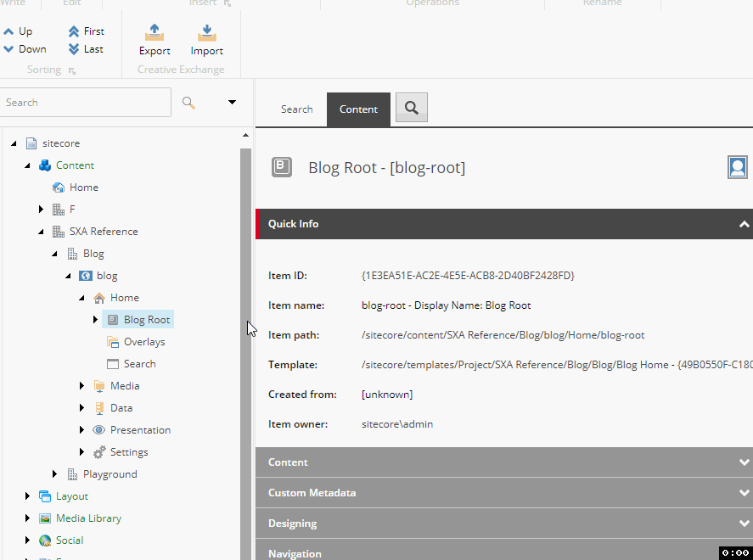Screen dimensions: 753x560
Task: Open the search options dropdown arrow
Action: (230, 102)
